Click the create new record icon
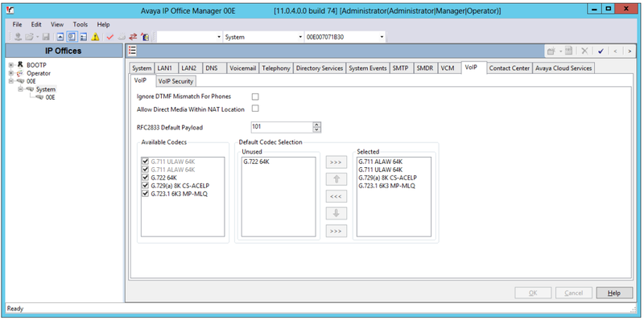The image size is (644, 320). [551, 51]
